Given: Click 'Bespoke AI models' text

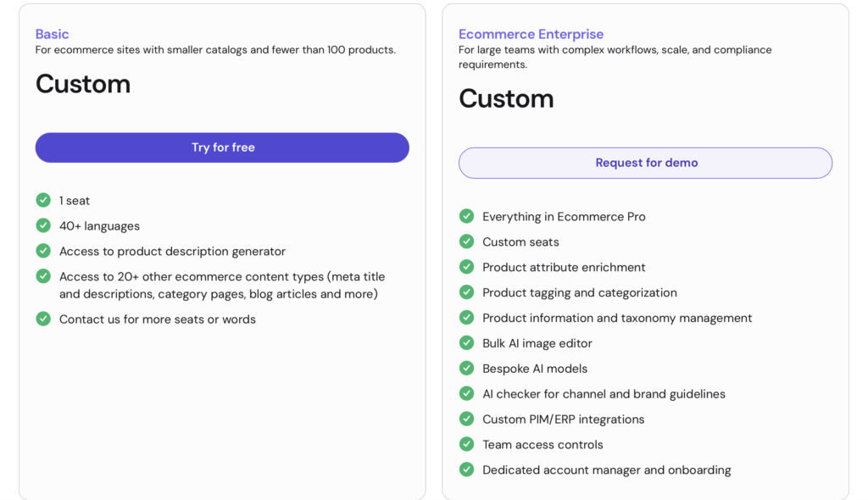Looking at the screenshot, I should click(535, 369).
